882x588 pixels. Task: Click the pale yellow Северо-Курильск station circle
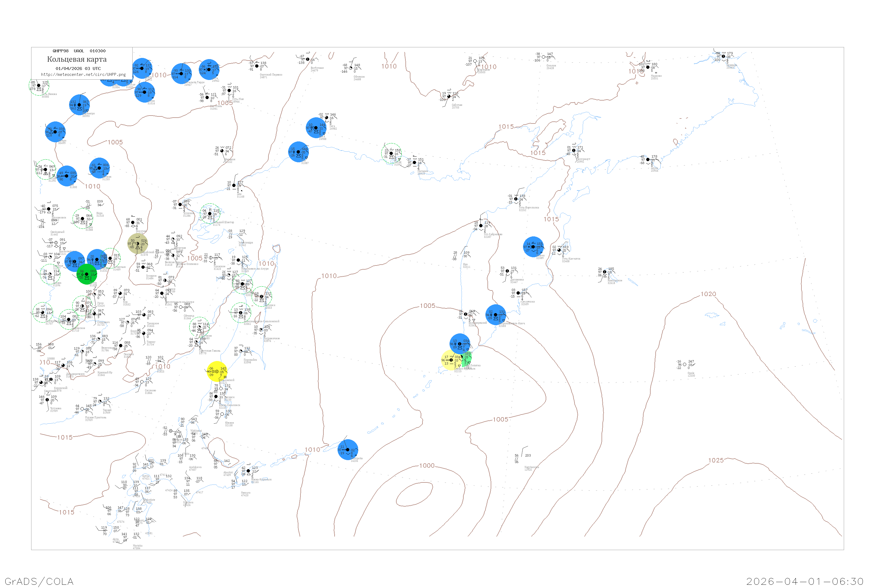(451, 360)
